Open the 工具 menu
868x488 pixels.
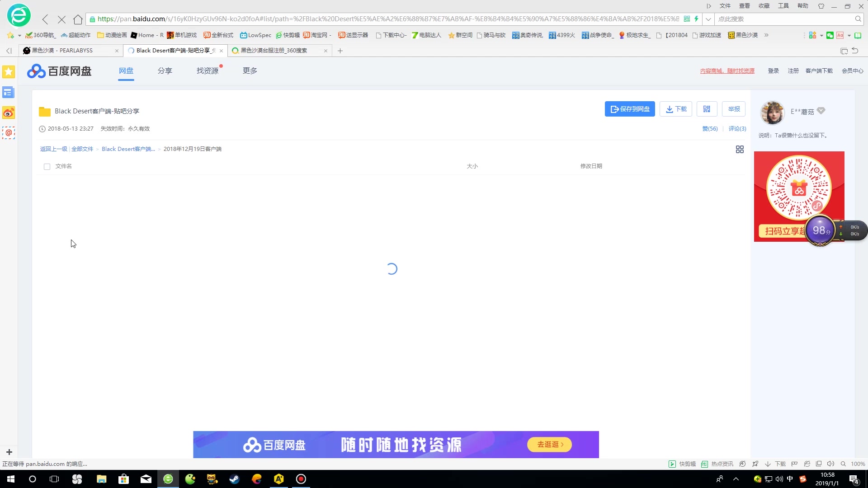click(x=783, y=6)
